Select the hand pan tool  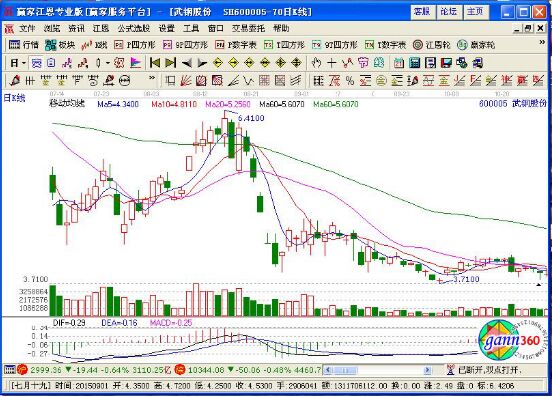(x=316, y=63)
